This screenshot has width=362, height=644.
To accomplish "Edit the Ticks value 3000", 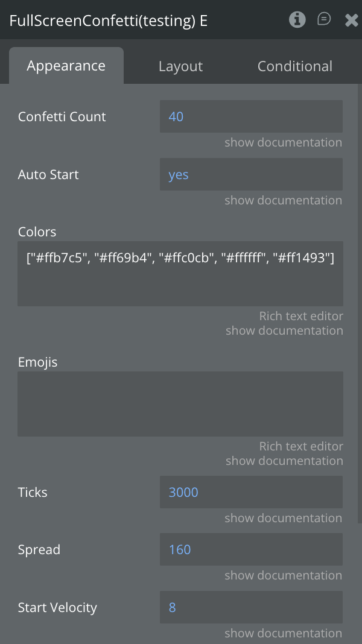I will pyautogui.click(x=251, y=492).
